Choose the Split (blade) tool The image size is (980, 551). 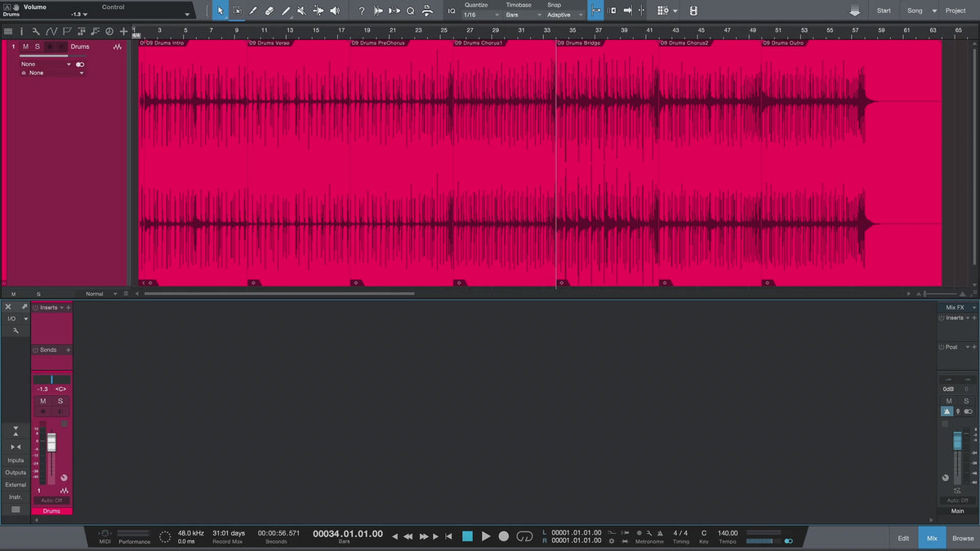click(253, 11)
